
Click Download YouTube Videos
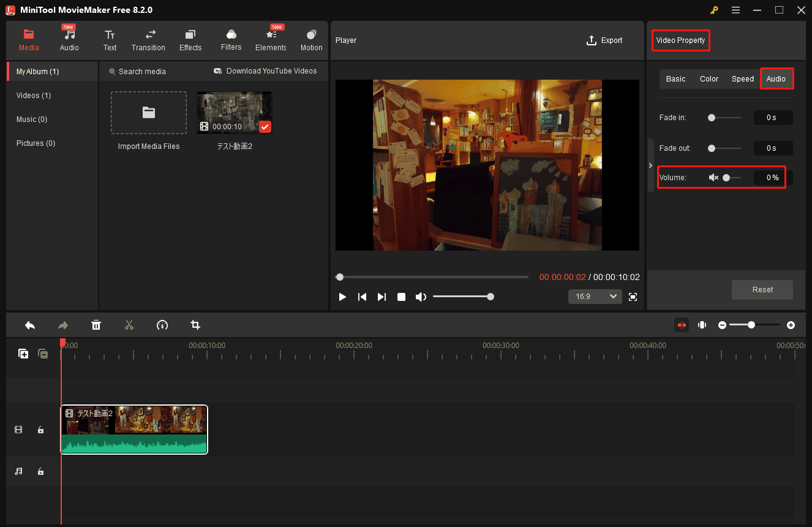click(265, 71)
